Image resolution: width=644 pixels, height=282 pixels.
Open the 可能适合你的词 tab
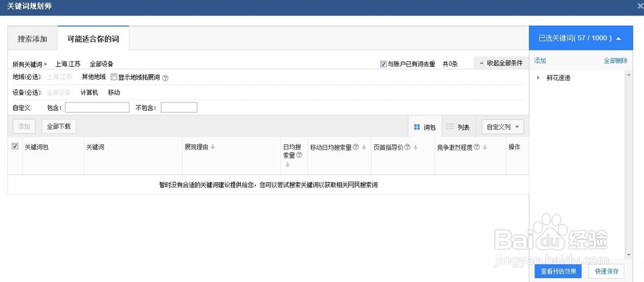pyautogui.click(x=93, y=39)
